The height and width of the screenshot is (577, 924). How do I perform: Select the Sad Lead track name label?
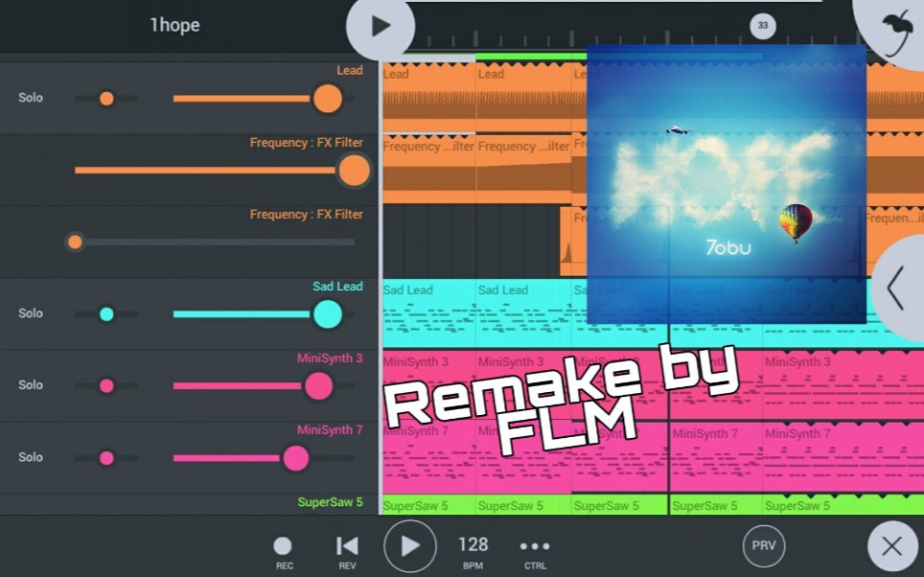(x=337, y=286)
